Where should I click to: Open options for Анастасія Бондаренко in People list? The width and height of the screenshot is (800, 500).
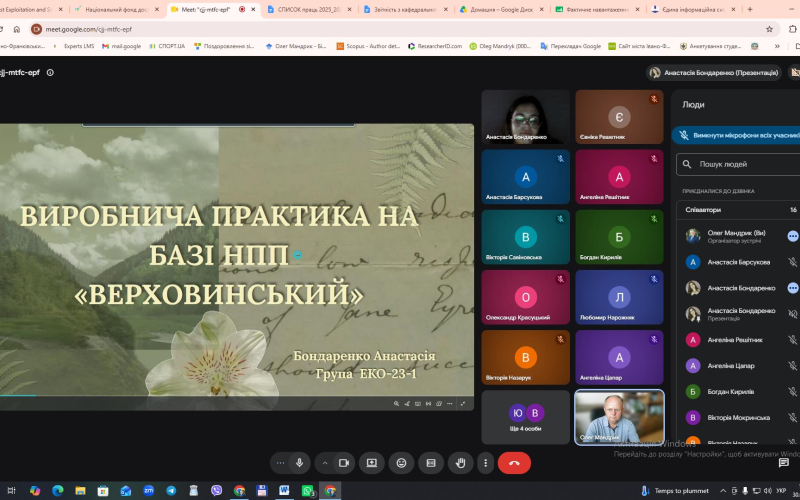(792, 288)
